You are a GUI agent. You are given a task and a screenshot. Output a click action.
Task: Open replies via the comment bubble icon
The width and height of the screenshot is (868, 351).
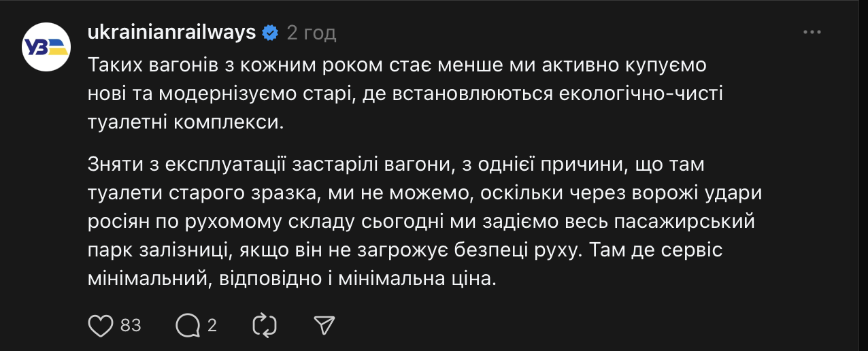[x=186, y=326]
